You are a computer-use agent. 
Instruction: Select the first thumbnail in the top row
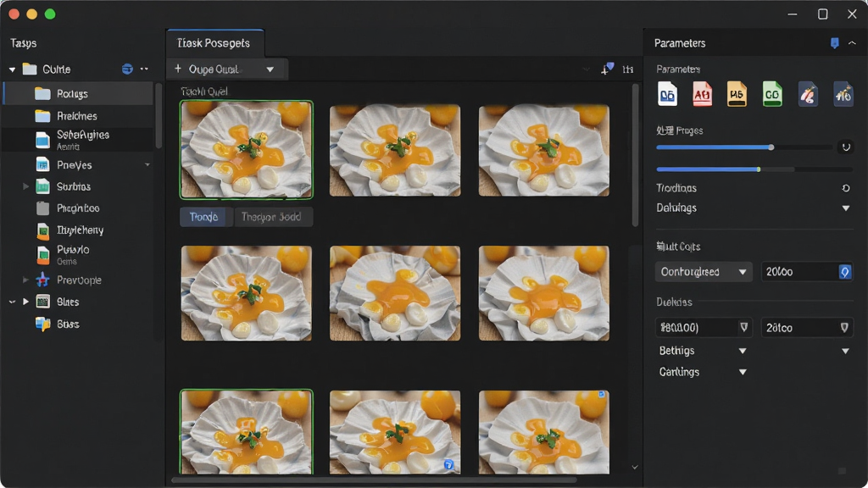point(247,149)
